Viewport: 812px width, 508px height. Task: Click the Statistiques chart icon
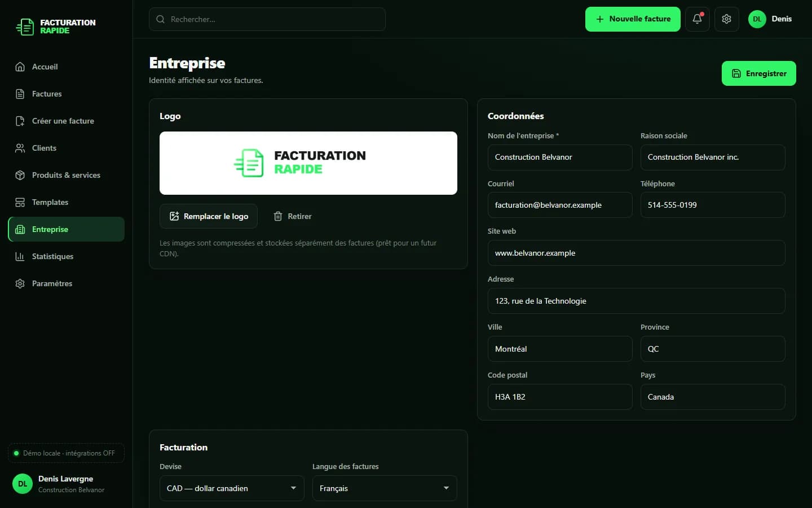pyautogui.click(x=20, y=256)
